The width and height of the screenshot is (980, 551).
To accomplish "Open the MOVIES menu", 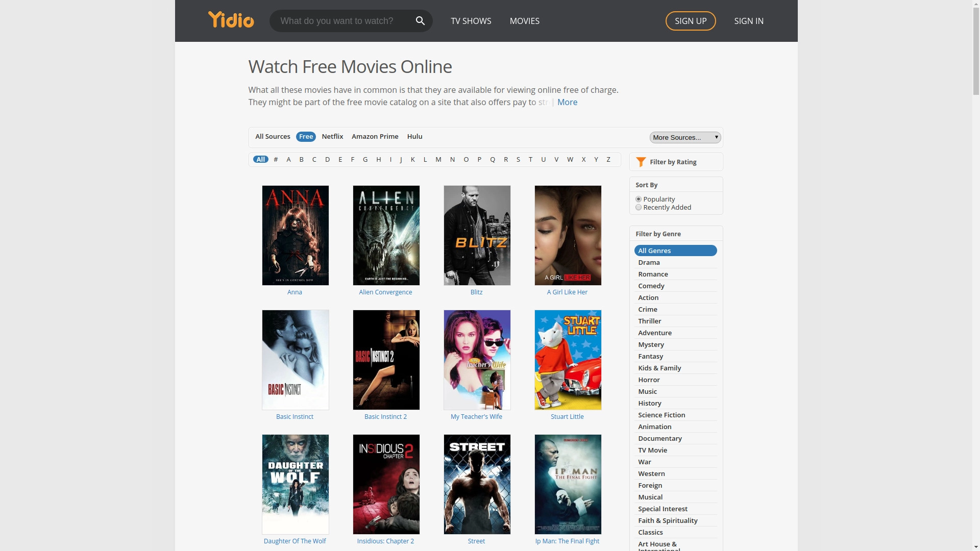I will (524, 21).
